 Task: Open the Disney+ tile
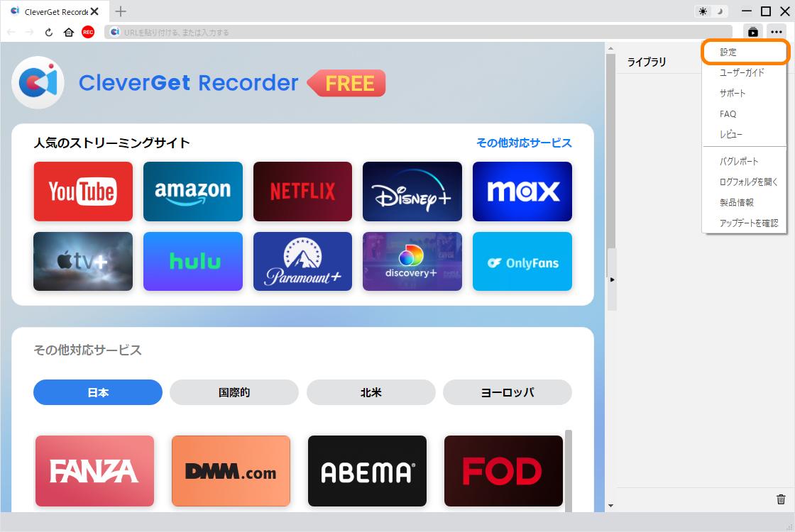click(x=412, y=192)
